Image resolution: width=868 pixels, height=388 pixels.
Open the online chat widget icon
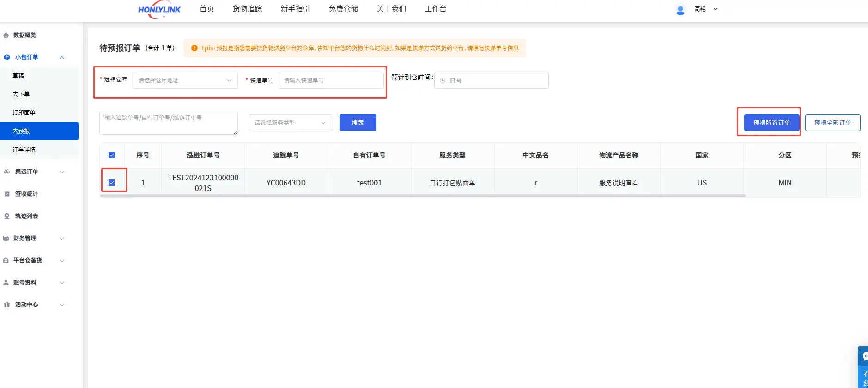864,356
